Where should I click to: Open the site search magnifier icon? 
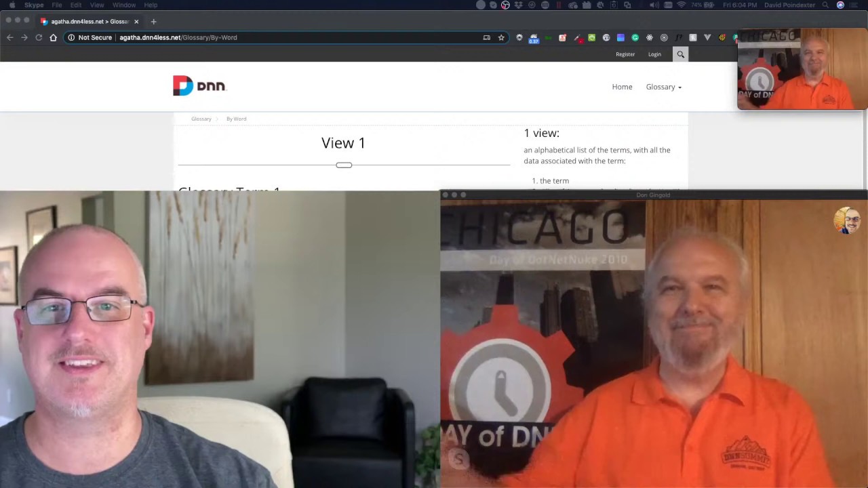point(681,54)
